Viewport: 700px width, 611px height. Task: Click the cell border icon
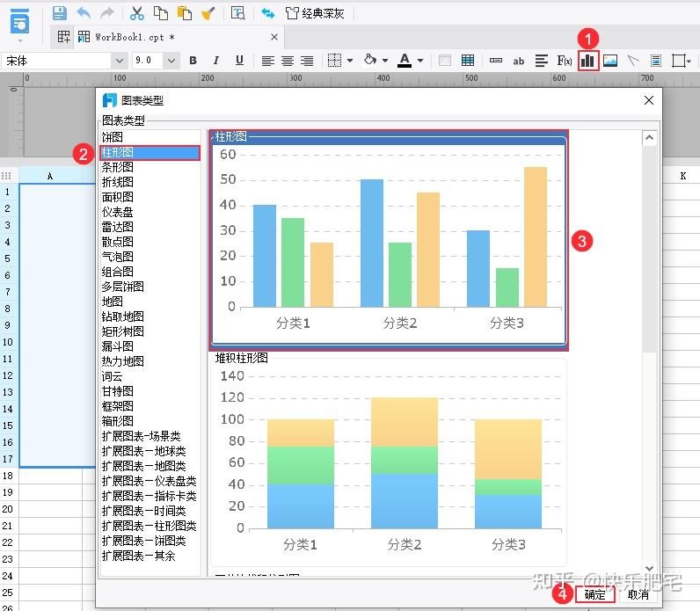(x=334, y=61)
